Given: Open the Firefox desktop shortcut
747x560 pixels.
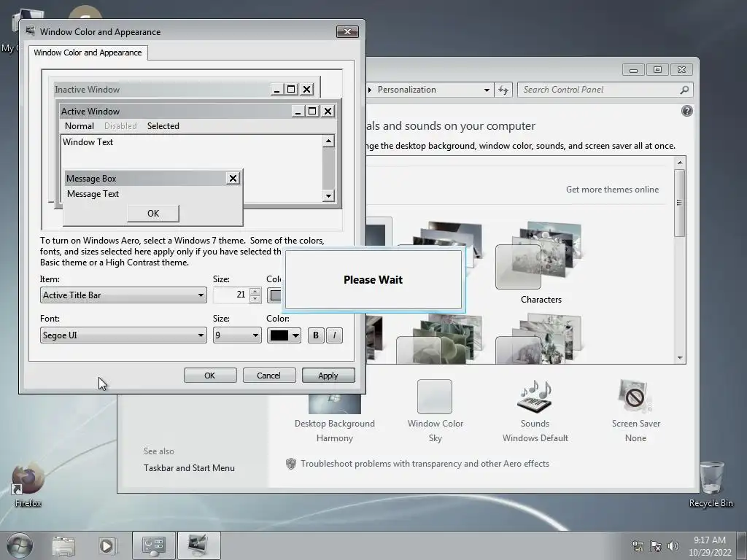Looking at the screenshot, I should (28, 485).
